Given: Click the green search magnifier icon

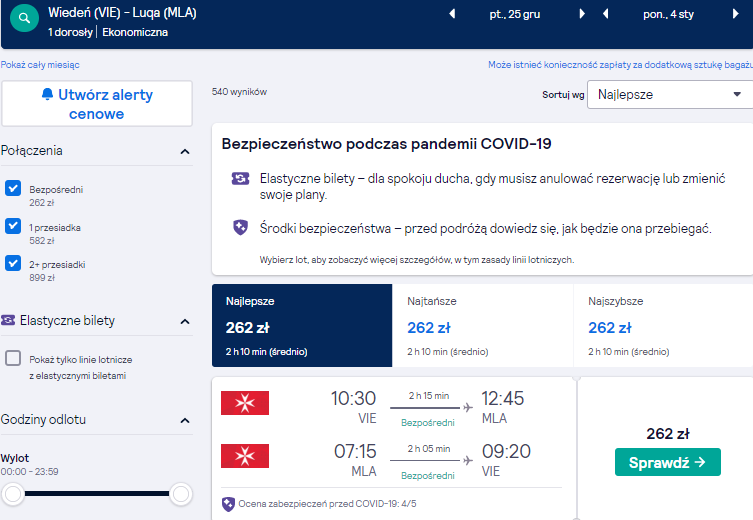Looking at the screenshot, I should (x=24, y=18).
